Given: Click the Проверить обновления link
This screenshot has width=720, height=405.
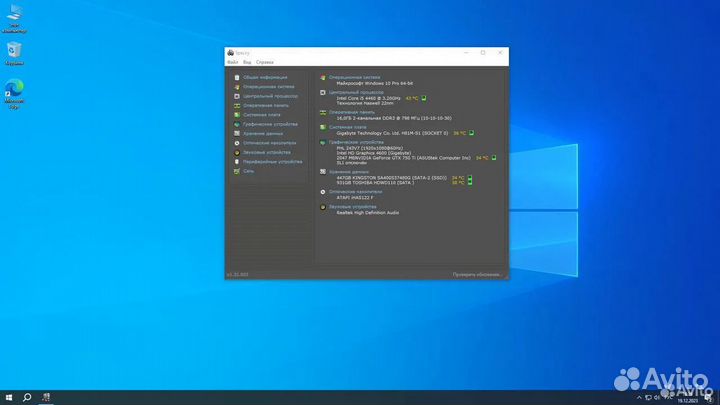Looking at the screenshot, I should pos(477,274).
